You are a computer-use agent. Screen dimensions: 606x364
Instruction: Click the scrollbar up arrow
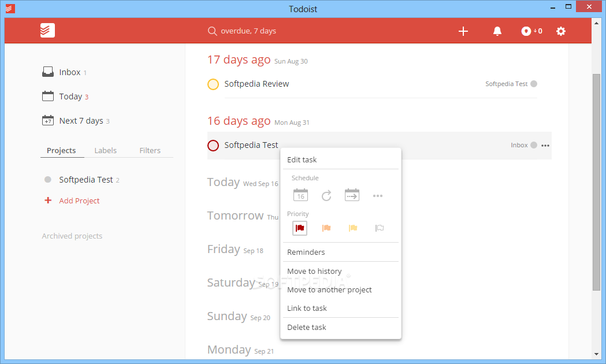pos(596,23)
